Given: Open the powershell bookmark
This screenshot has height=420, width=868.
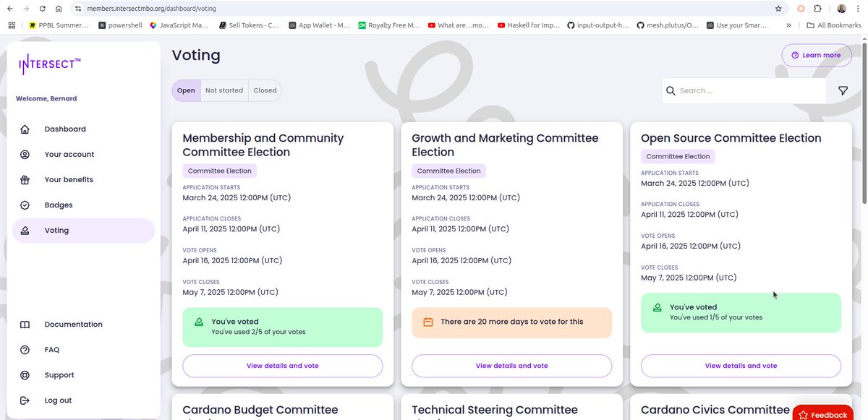Looking at the screenshot, I should [x=120, y=25].
